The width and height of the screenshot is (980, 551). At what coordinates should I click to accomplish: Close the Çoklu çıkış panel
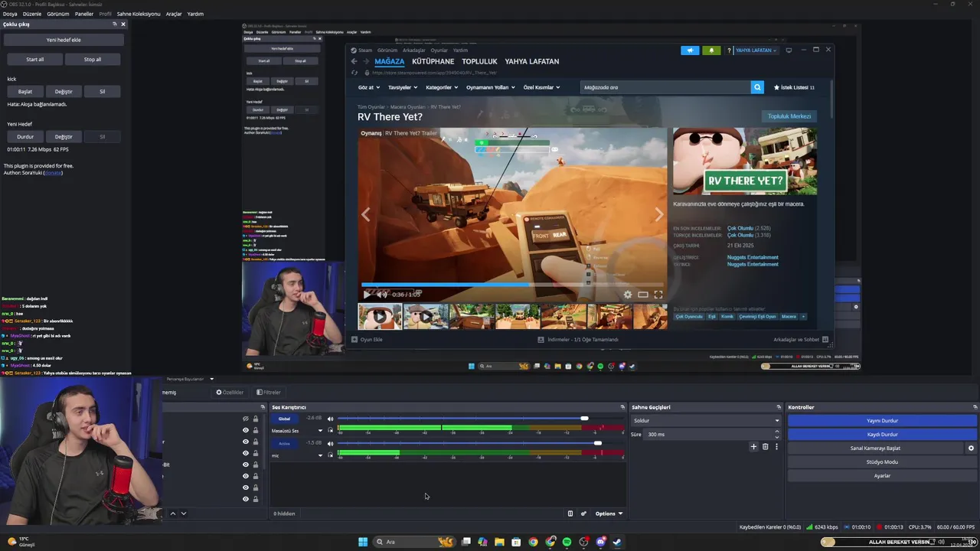click(123, 24)
